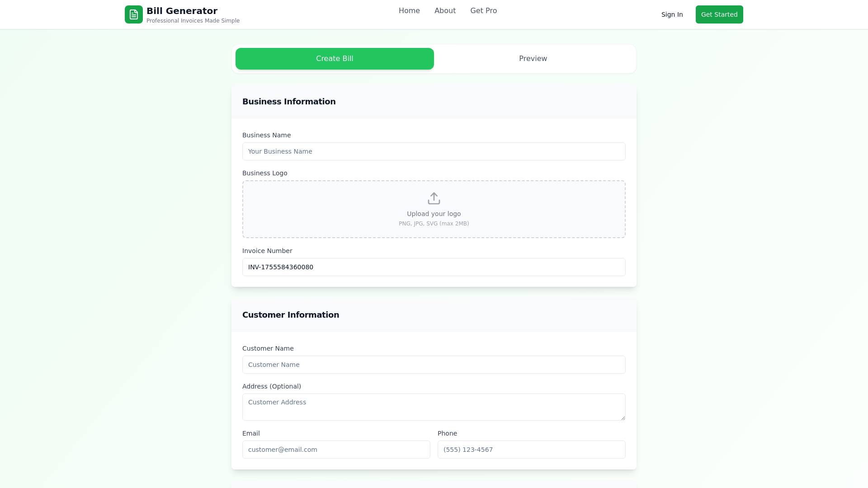Click the 'Upload your logo' text

(x=434, y=214)
